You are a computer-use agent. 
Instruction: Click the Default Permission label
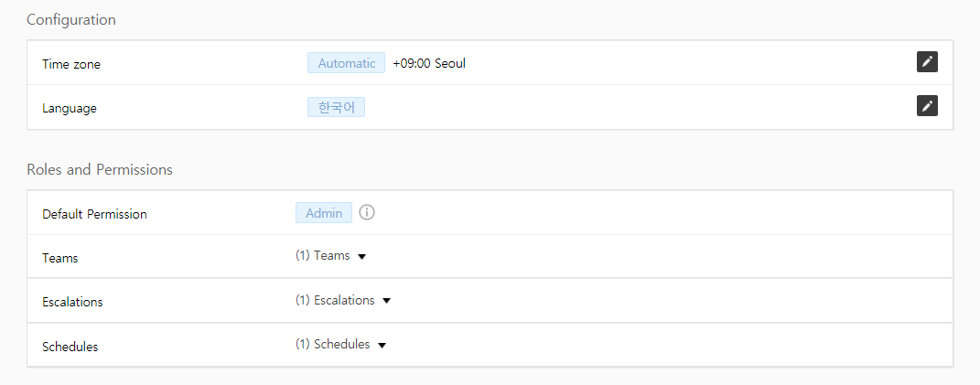[94, 214]
